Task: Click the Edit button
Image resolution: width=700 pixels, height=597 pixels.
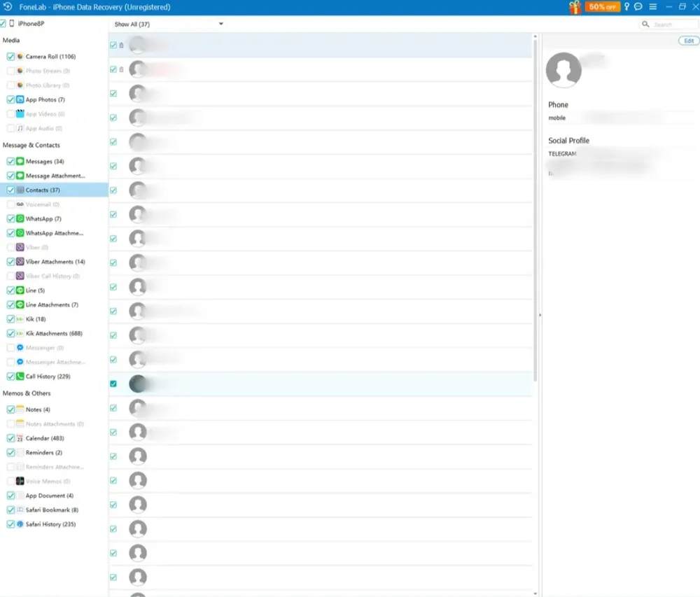Action: pyautogui.click(x=689, y=41)
